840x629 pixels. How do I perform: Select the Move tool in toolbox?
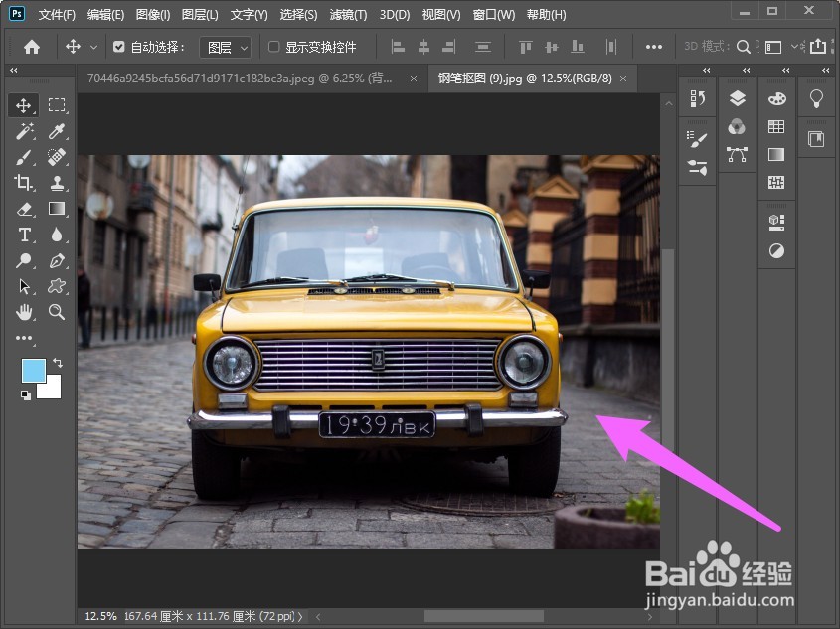pyautogui.click(x=23, y=105)
